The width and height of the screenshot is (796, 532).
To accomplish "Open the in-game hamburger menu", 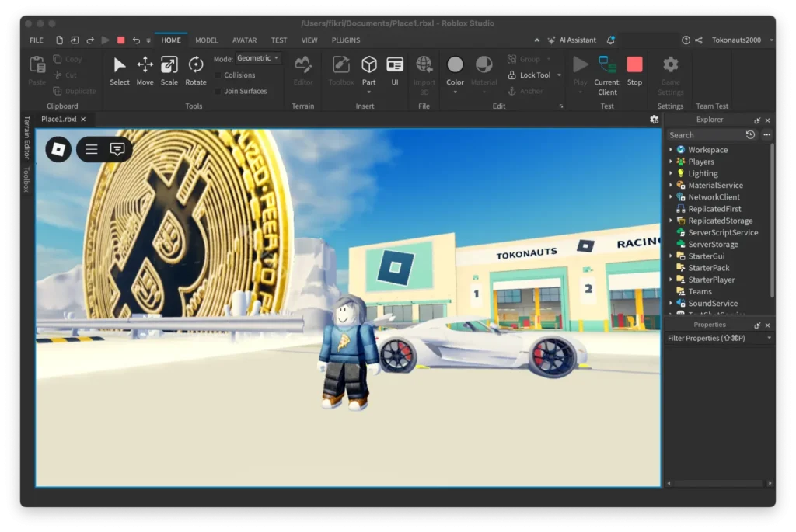I will click(x=92, y=149).
